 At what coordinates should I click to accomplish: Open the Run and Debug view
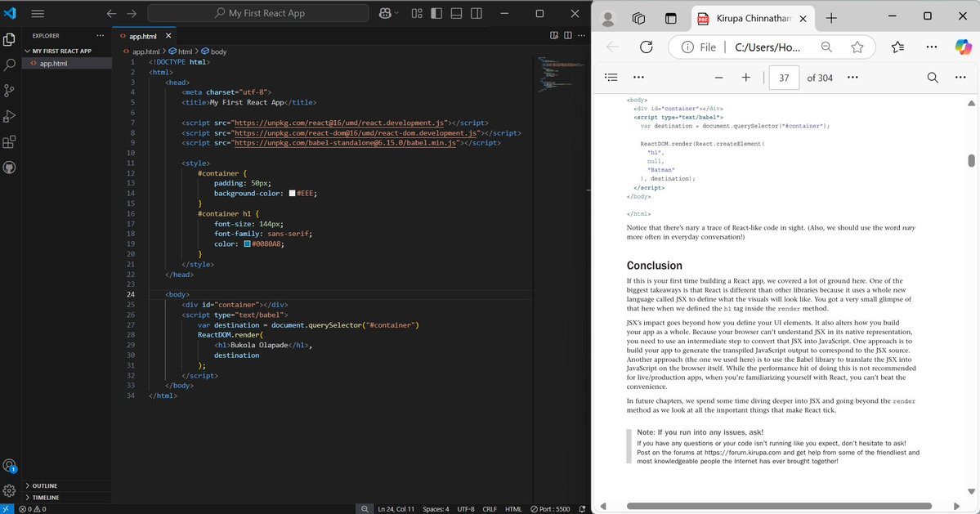pos(9,116)
